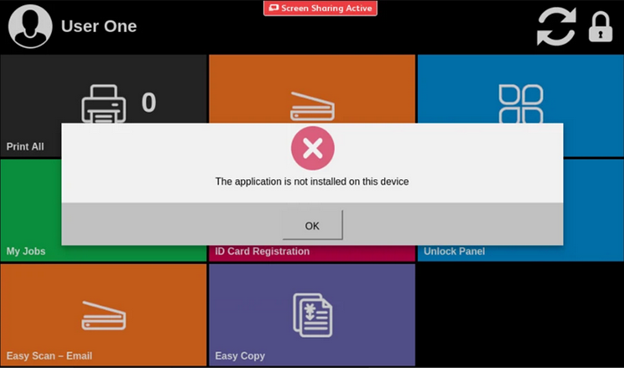The image size is (624, 368).
Task: Click the documents icon on Easy Copy tile
Action: (x=312, y=315)
